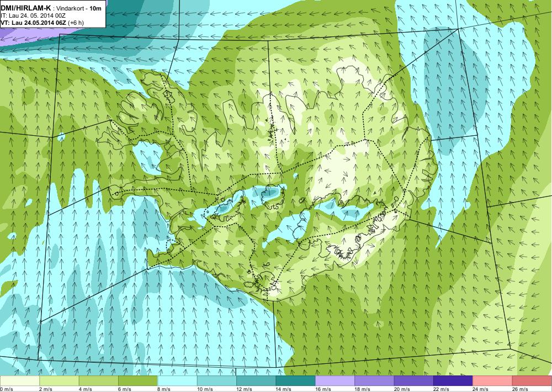Click the '2 m/s' legend label
Screen dimensions: 552x392
(x=46, y=389)
